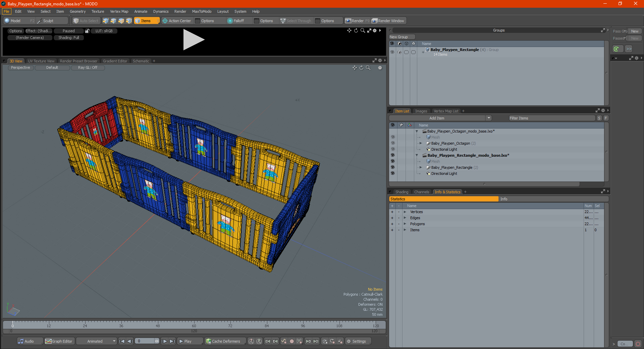The height and width of the screenshot is (349, 644).
Task: Click the lock icon next to Paused
Action: click(x=87, y=31)
